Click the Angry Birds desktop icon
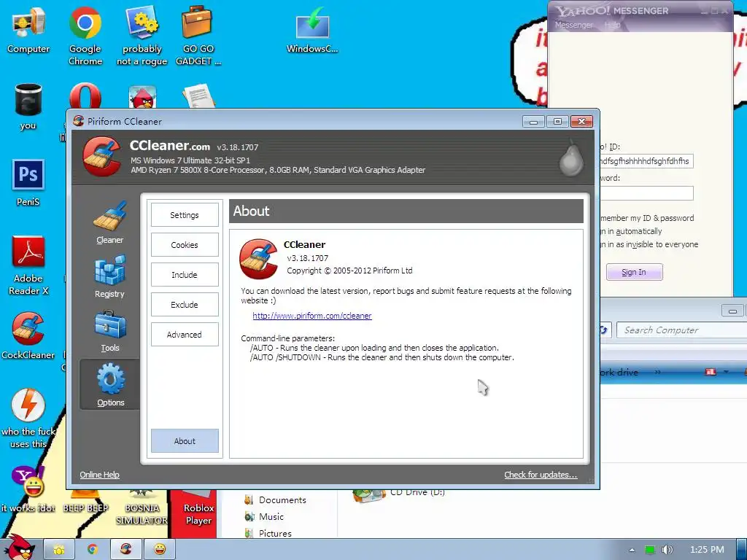 click(142, 98)
